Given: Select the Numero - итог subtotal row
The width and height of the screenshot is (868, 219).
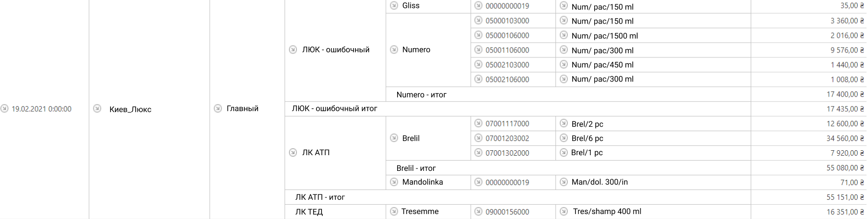Looking at the screenshot, I should point(568,94).
